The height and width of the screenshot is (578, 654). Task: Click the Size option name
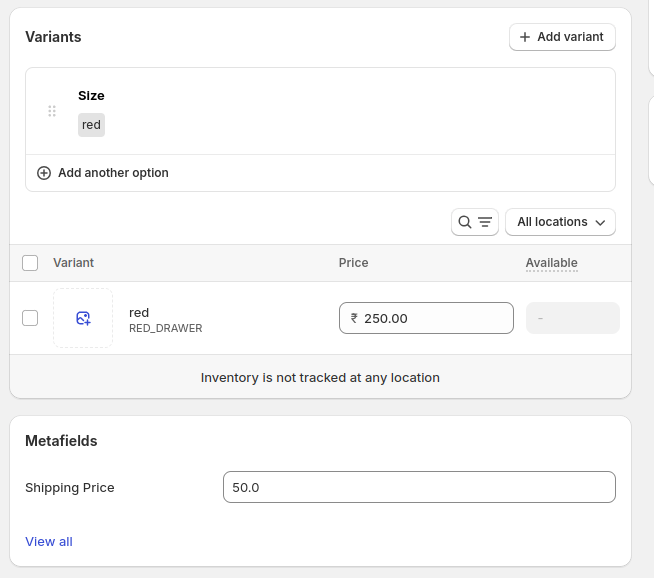tap(91, 95)
